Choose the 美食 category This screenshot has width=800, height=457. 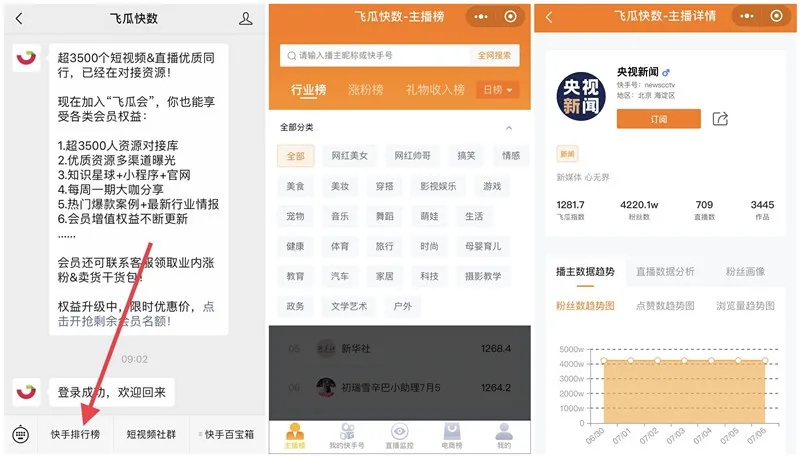tap(295, 186)
